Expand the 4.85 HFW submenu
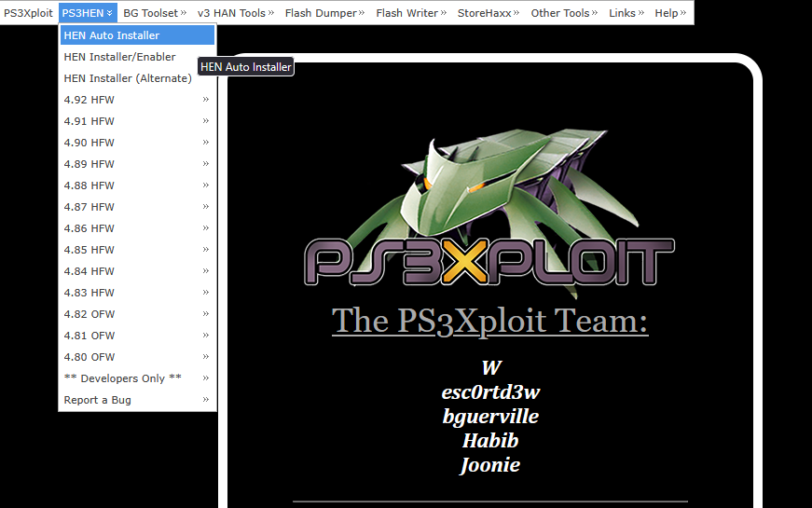The width and height of the screenshot is (812, 508). (x=137, y=250)
